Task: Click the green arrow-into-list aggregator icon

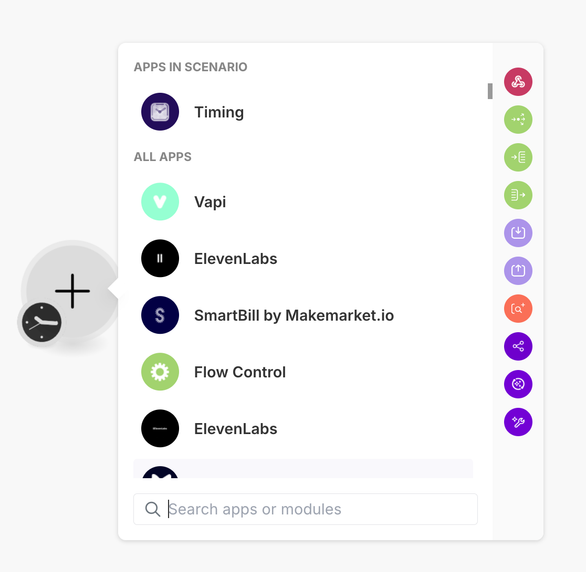Action: [x=518, y=157]
